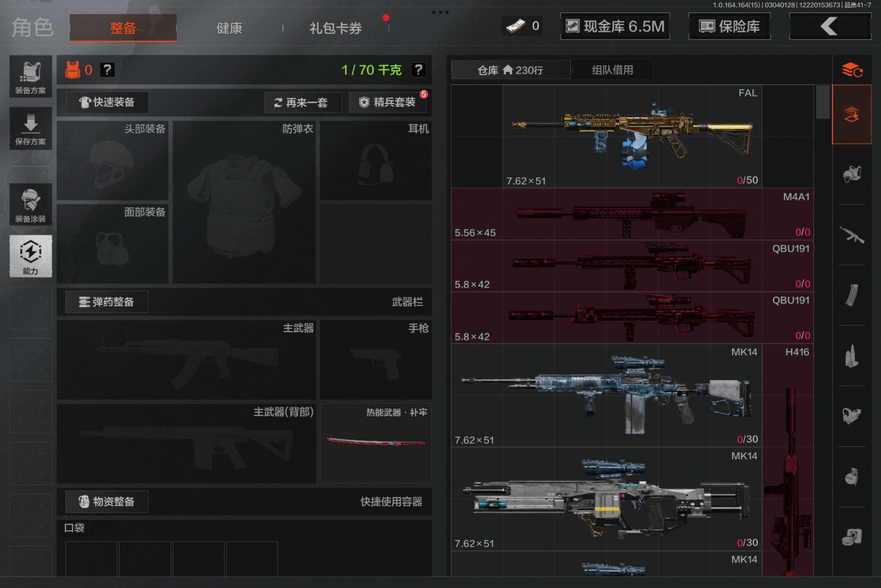Filter stash by grenade icon
The image size is (881, 588).
point(851,477)
